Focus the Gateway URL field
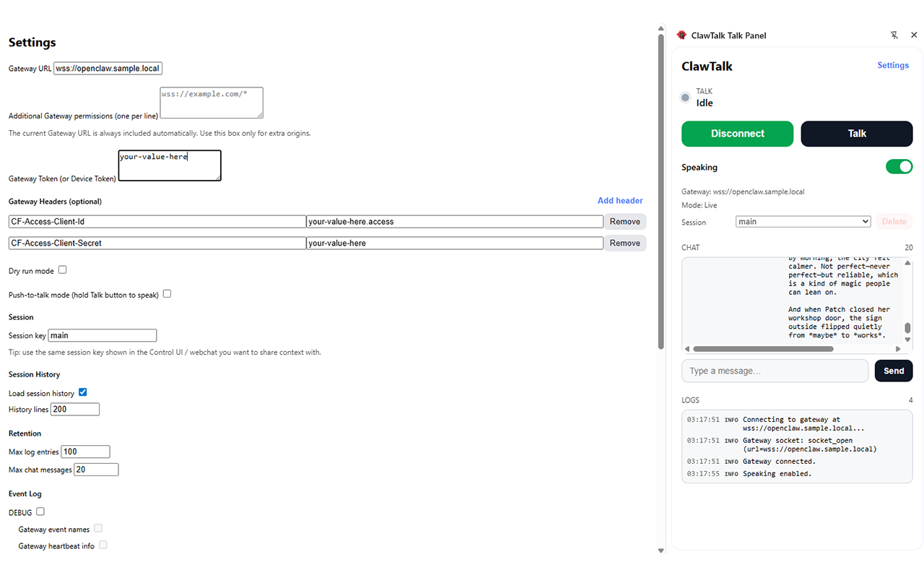 [x=108, y=69]
